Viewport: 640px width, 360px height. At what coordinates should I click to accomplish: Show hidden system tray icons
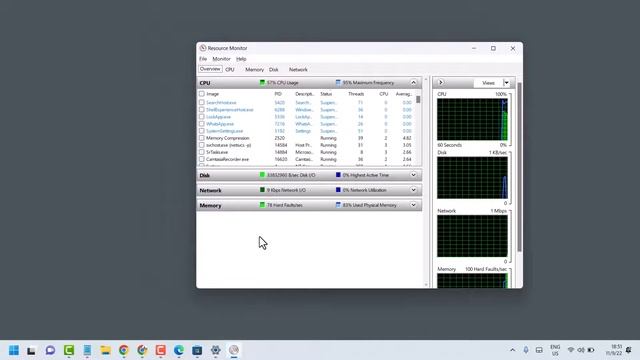tap(512, 350)
